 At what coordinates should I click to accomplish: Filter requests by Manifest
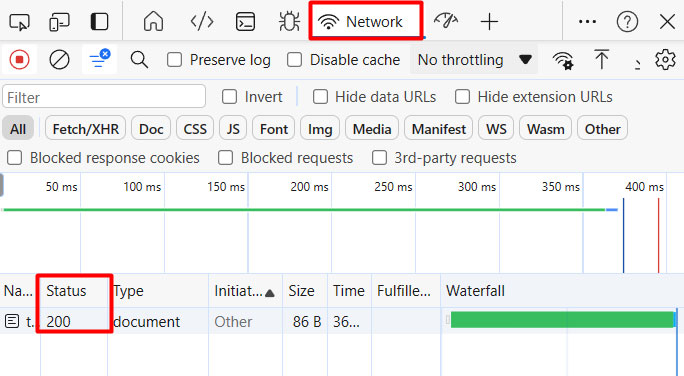tap(438, 129)
